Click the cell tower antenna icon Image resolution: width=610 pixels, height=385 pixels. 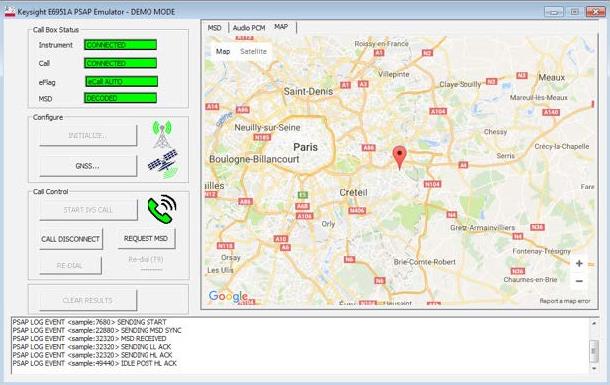pos(162,134)
